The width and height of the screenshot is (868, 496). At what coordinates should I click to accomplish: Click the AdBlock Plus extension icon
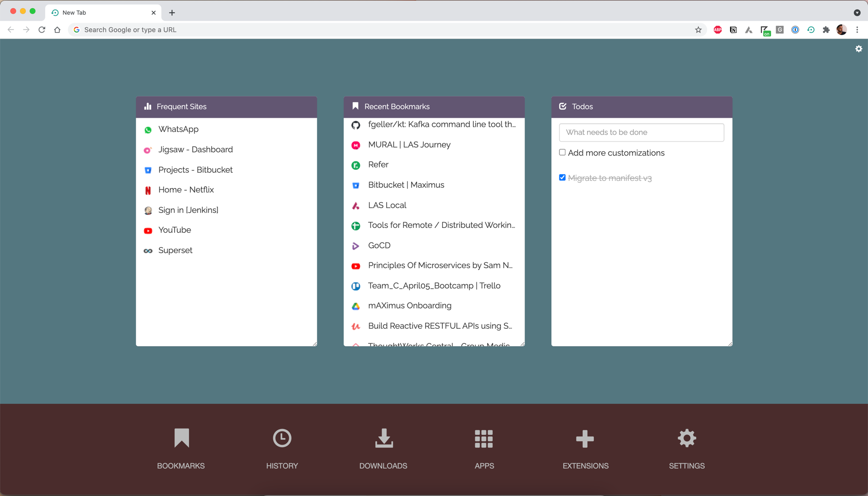coord(718,30)
